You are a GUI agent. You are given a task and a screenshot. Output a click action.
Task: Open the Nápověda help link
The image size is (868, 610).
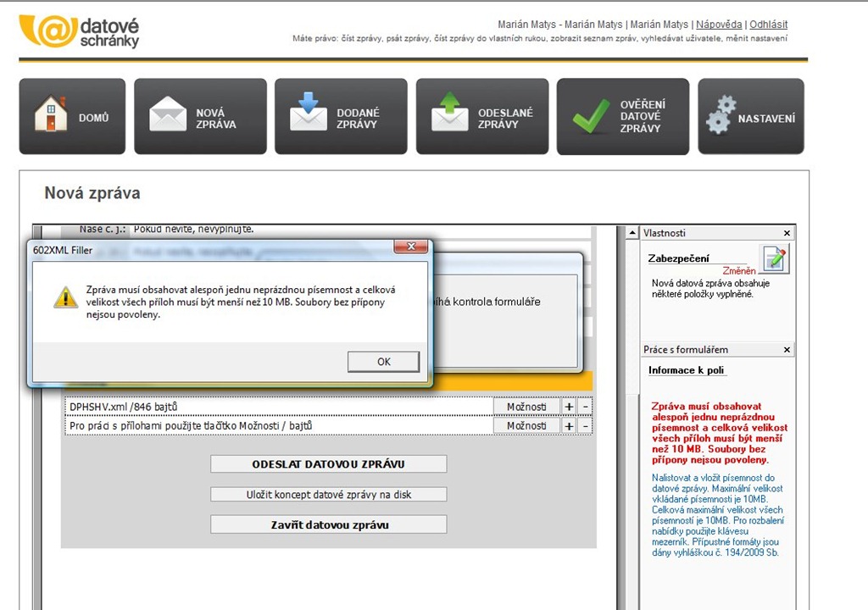[719, 25]
